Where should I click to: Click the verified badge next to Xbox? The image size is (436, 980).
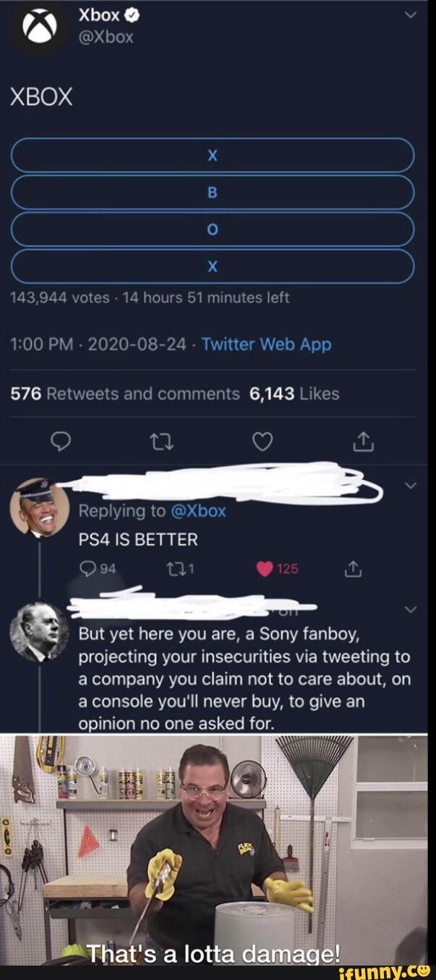[131, 16]
